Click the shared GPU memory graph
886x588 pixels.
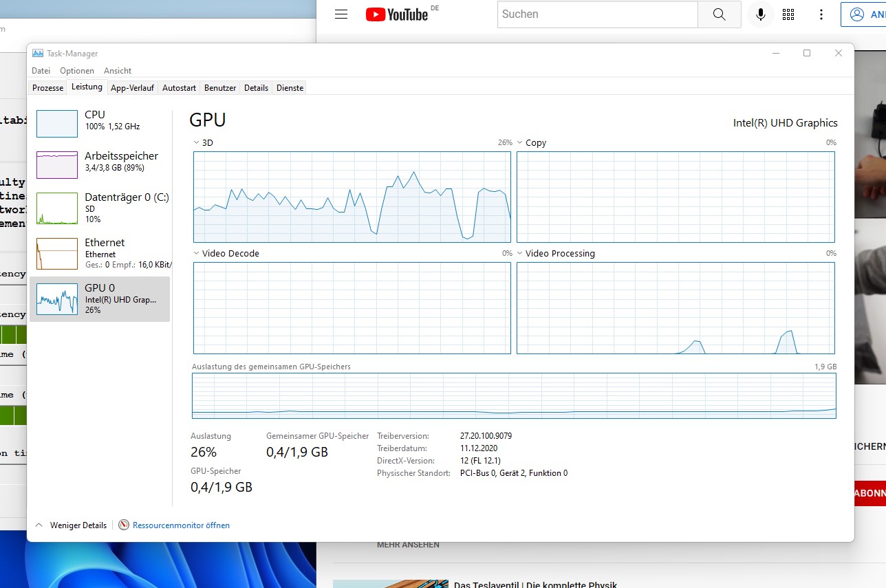514,395
